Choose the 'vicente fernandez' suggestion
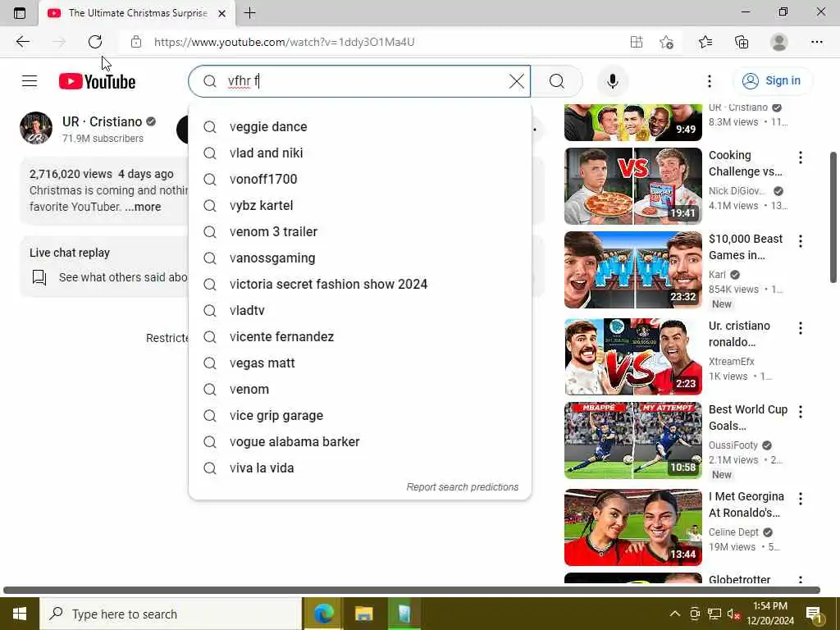840x630 pixels. (x=360, y=336)
